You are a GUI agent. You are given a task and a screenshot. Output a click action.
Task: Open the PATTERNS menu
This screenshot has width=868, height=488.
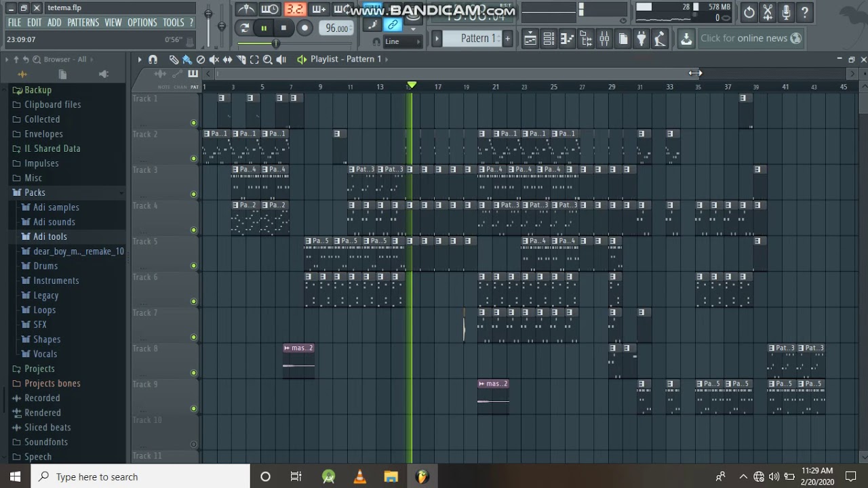point(83,22)
